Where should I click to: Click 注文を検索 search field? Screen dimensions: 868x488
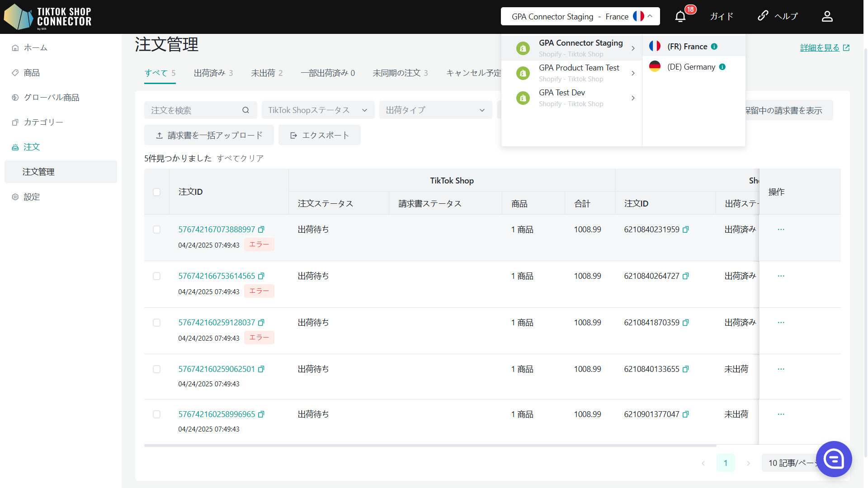pos(200,110)
